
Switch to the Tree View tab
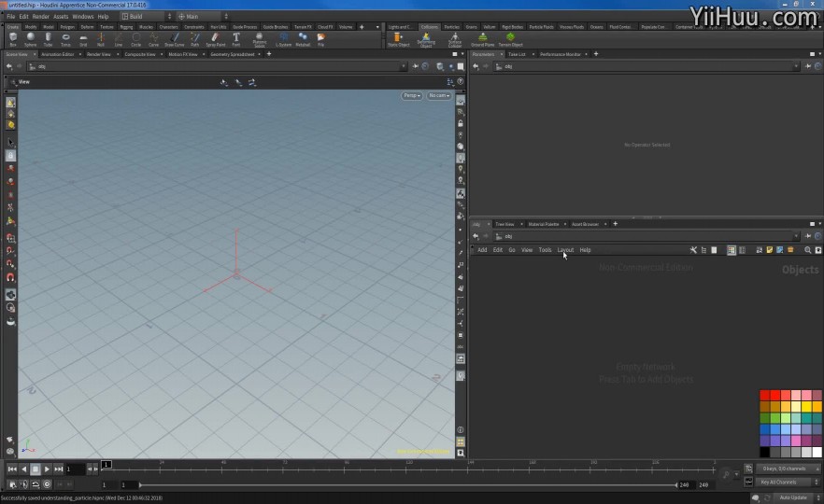[x=504, y=224]
